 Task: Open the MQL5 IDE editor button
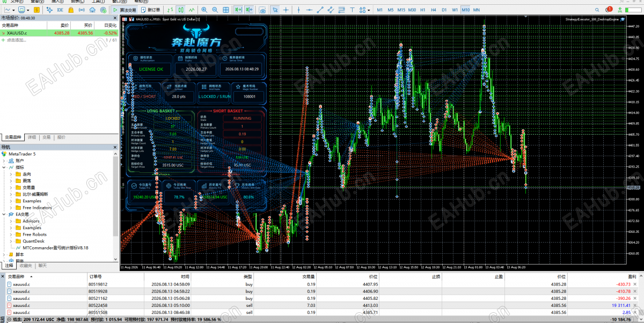[60, 10]
